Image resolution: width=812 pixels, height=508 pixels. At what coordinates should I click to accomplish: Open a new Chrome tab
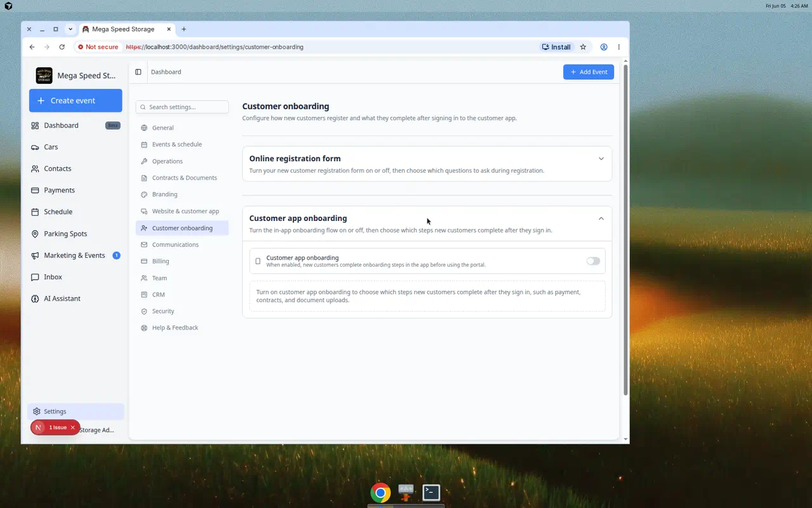pyautogui.click(x=184, y=29)
